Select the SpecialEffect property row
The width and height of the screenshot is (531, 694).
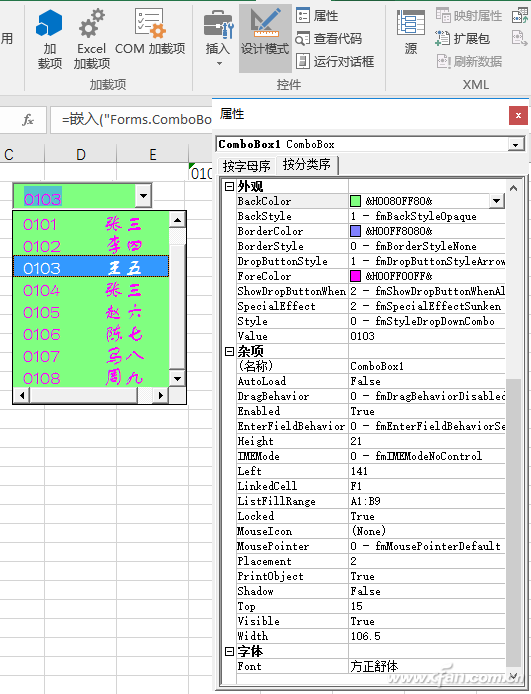[x=371, y=306]
